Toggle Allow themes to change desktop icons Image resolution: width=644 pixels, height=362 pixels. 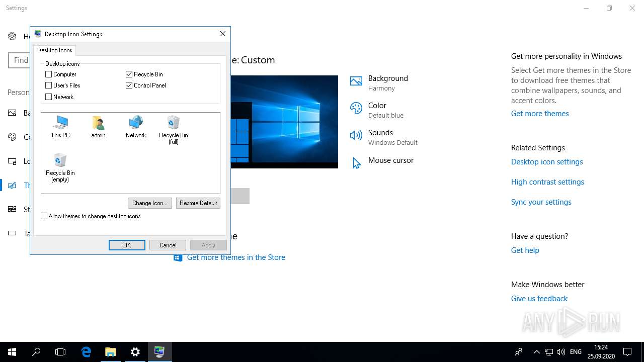click(x=44, y=216)
